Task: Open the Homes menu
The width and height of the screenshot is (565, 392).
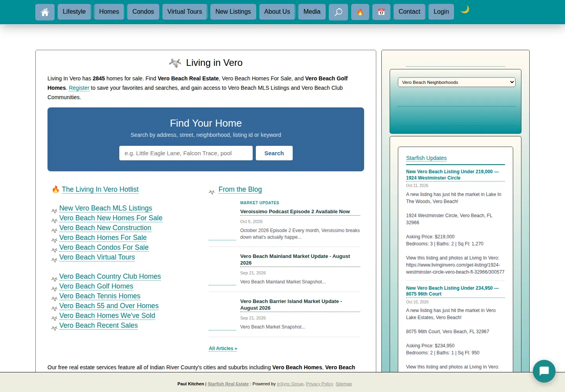Action: [109, 12]
